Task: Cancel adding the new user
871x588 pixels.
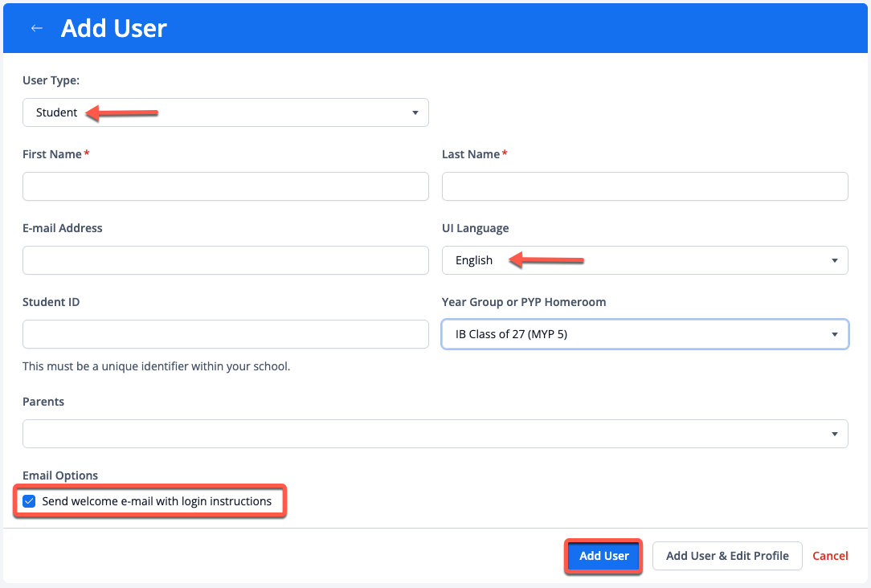Action: coord(830,556)
